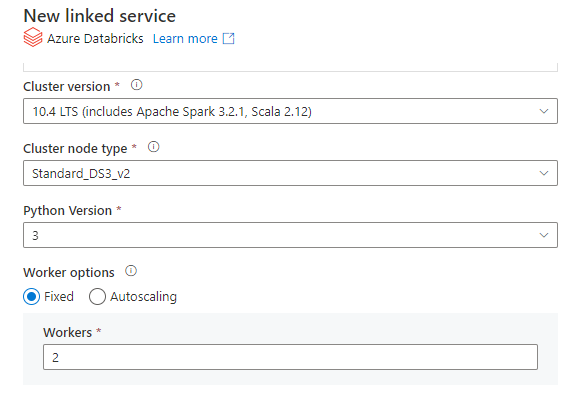The width and height of the screenshot is (568, 397).
Task: Show the Cluster node type info icon
Action: (154, 147)
